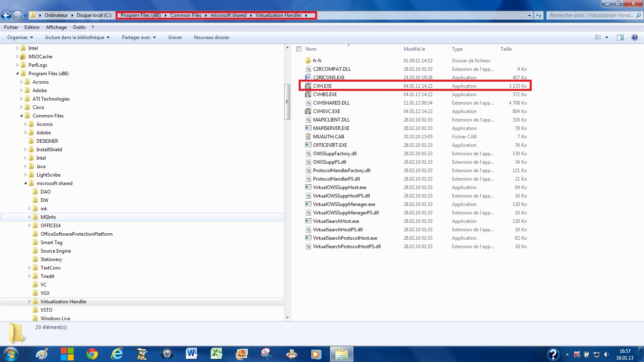
Task: Click the Graver button
Action: (x=175, y=37)
